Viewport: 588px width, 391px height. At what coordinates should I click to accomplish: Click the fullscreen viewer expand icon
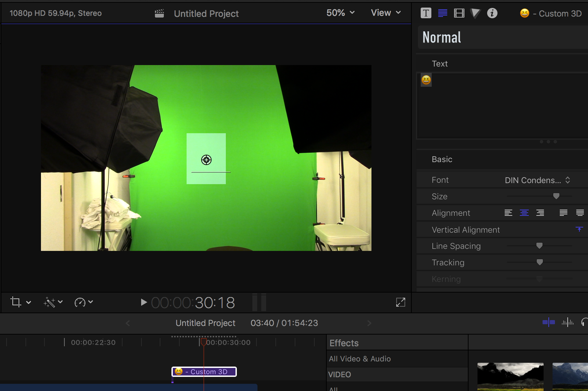(x=400, y=302)
